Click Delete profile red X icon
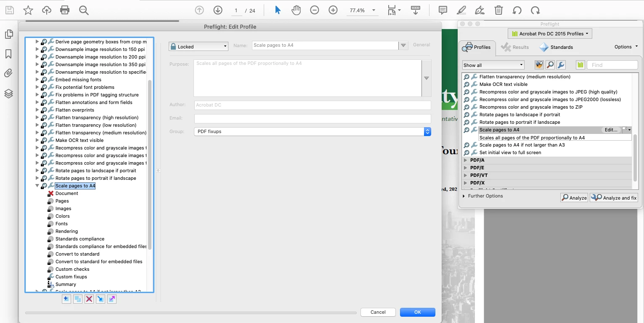 89,299
